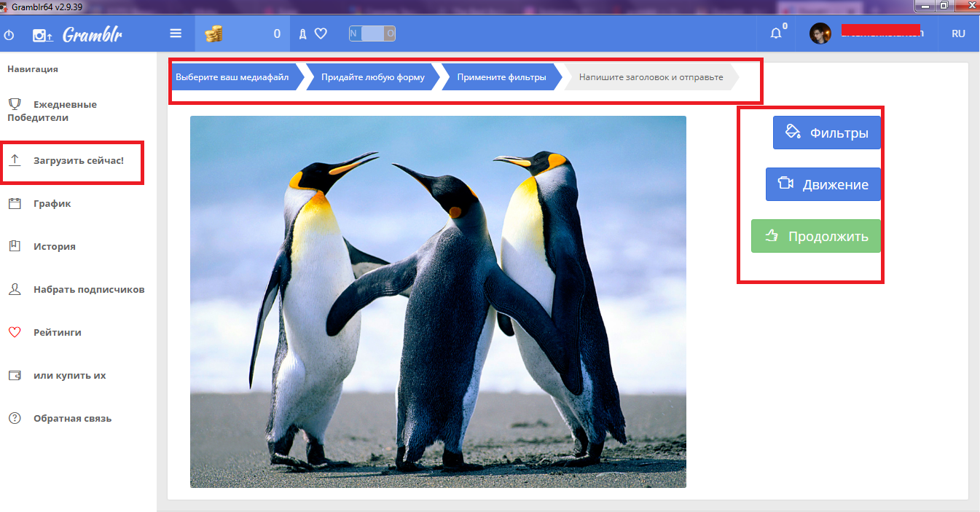Open 'Набрать подписчиков' in the navigation
Image resolution: width=980 pixels, height=512 pixels.
[x=88, y=289]
